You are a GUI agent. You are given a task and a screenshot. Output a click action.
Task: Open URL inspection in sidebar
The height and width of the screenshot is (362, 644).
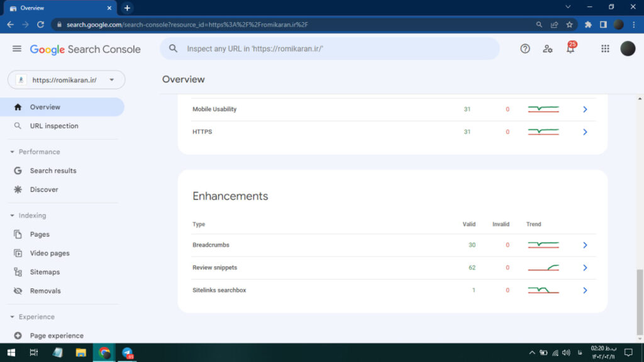coord(54,126)
